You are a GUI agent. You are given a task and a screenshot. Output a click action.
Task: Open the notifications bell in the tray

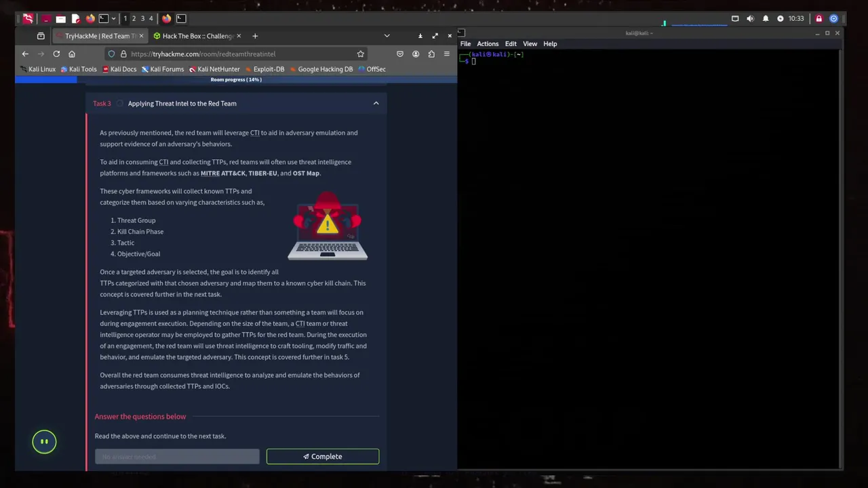pos(766,18)
